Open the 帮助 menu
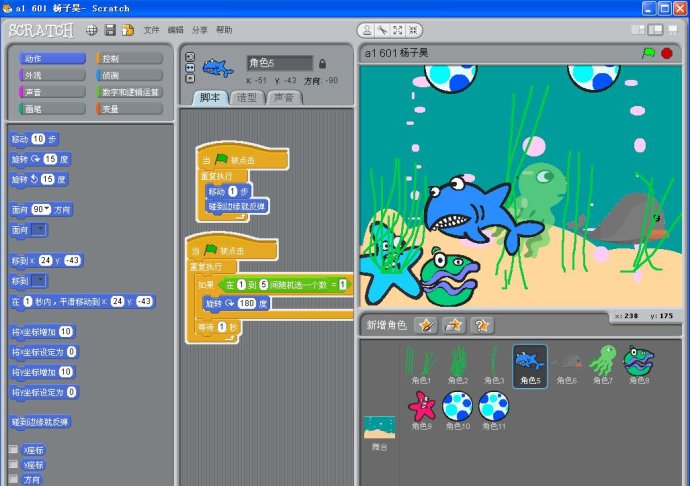This screenshot has height=486, width=690. pos(224,30)
